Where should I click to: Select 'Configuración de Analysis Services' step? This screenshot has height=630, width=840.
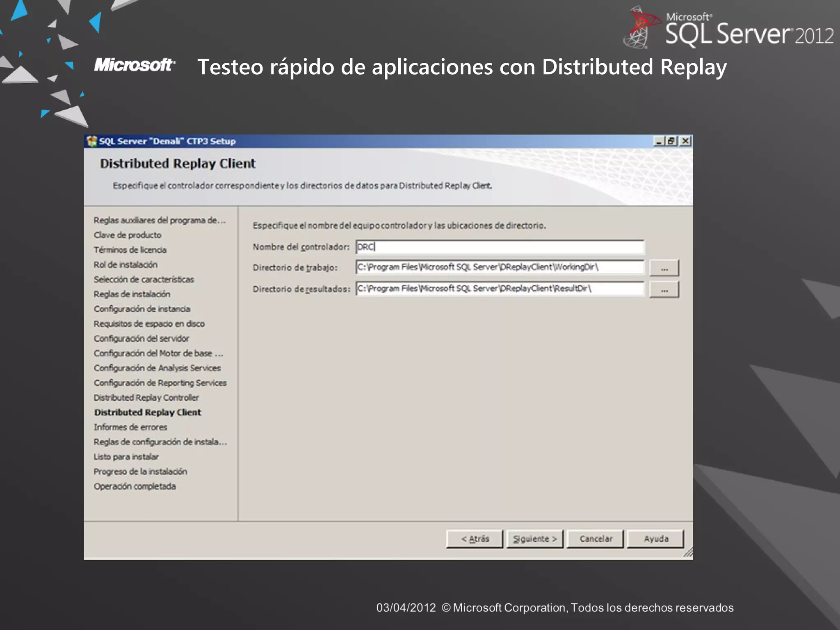pos(157,368)
